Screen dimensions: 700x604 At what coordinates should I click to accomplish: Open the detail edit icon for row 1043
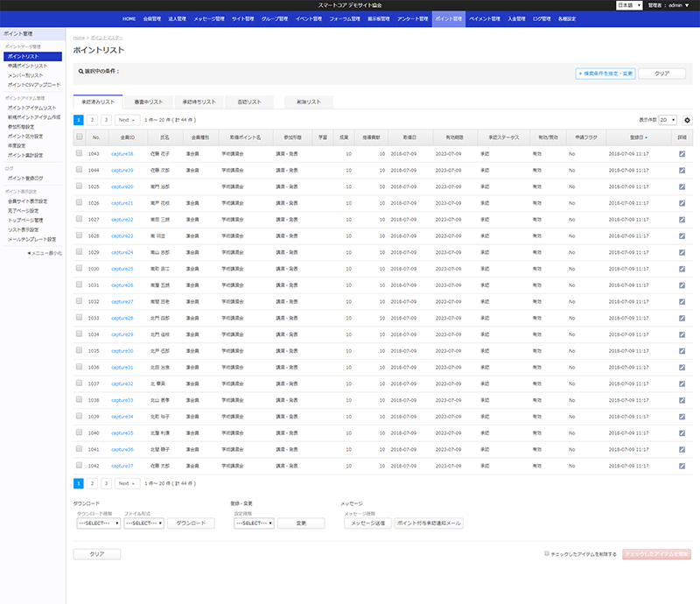[x=682, y=153]
